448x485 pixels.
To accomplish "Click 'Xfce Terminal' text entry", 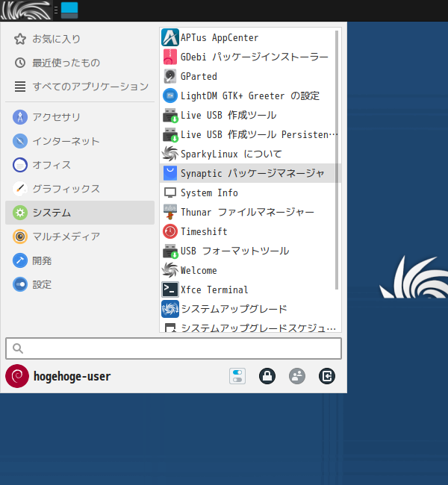I will tap(214, 290).
